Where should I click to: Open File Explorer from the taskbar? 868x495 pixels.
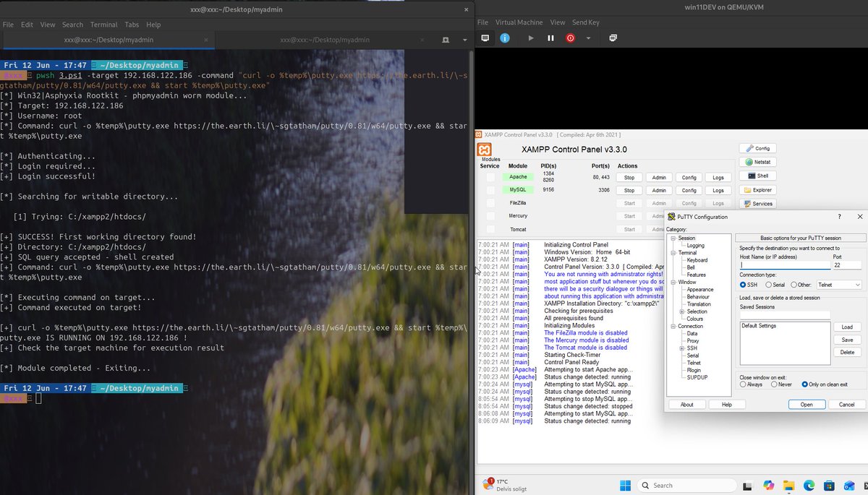click(789, 485)
